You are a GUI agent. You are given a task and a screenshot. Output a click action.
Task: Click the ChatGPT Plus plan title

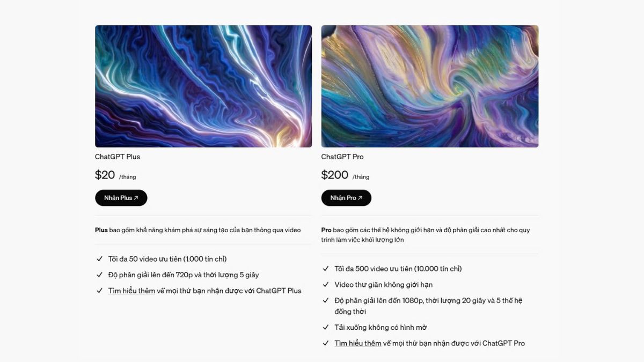(x=118, y=157)
